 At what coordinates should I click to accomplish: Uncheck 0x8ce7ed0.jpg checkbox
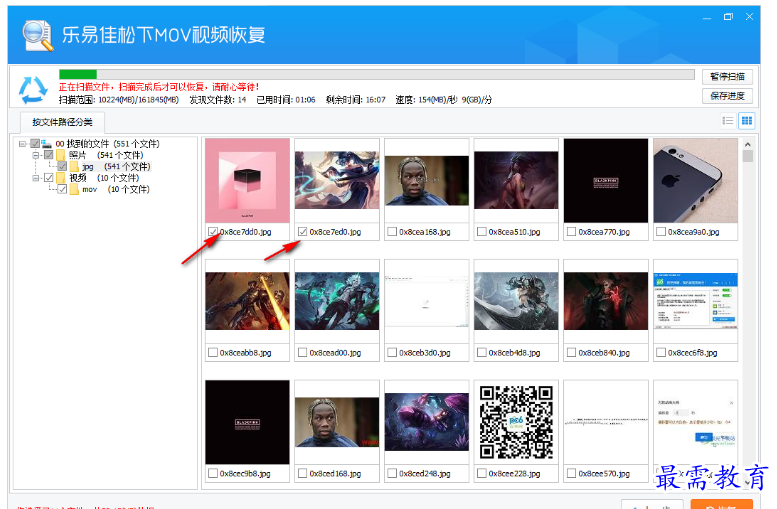pos(302,231)
